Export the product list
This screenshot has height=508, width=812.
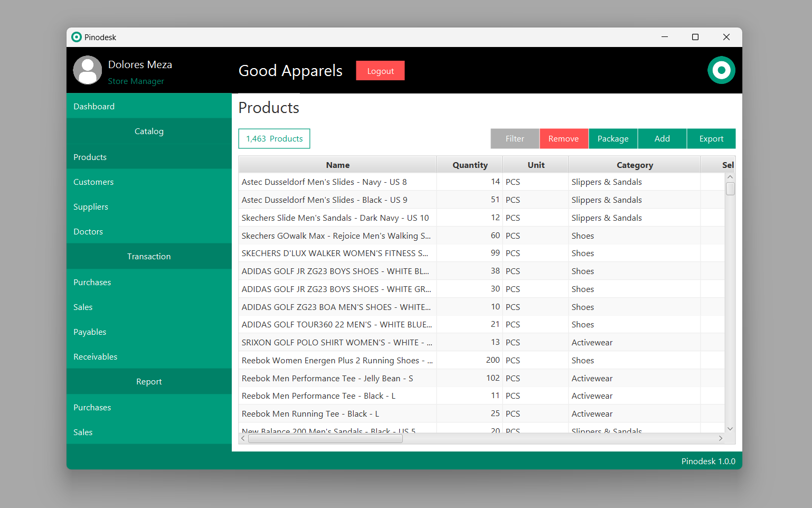(711, 138)
